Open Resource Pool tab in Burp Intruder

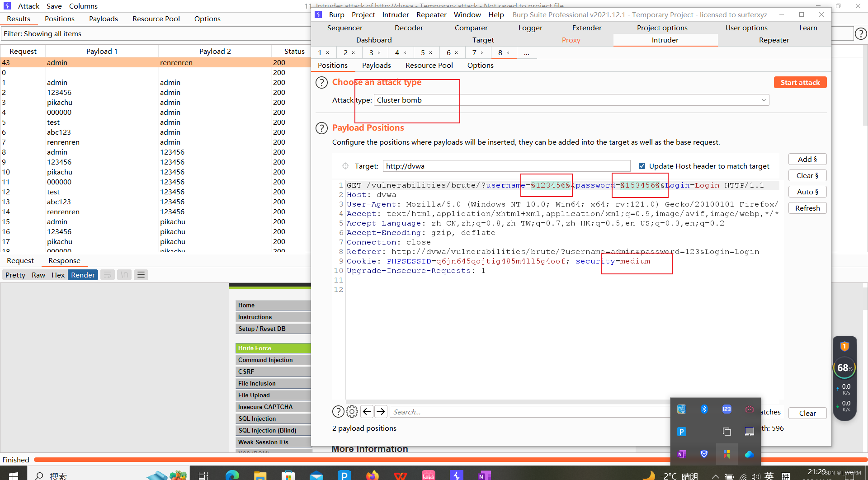429,66
